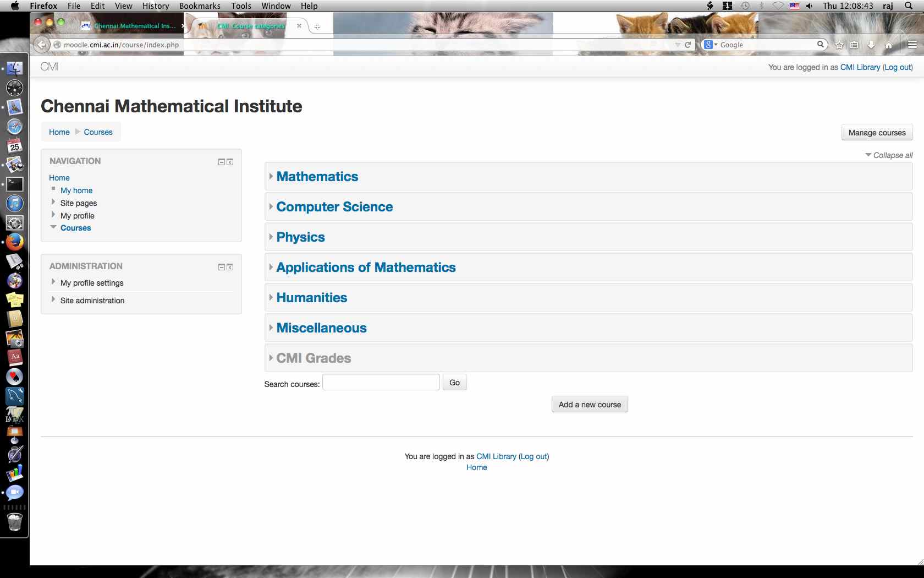Hide the Navigation block
The height and width of the screenshot is (578, 924).
222,162
